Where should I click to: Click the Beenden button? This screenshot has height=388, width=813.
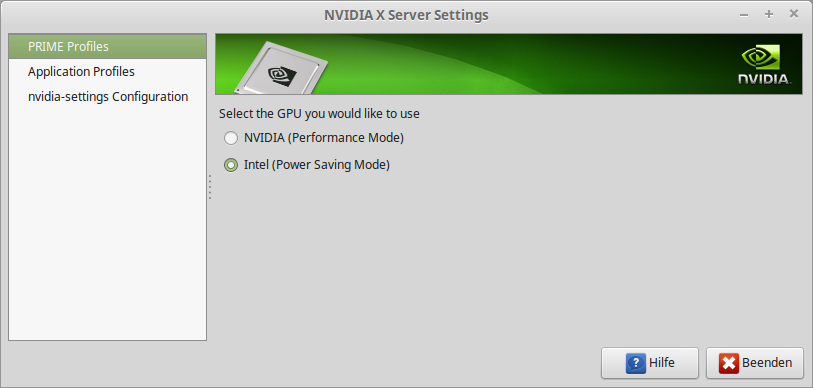[755, 363]
